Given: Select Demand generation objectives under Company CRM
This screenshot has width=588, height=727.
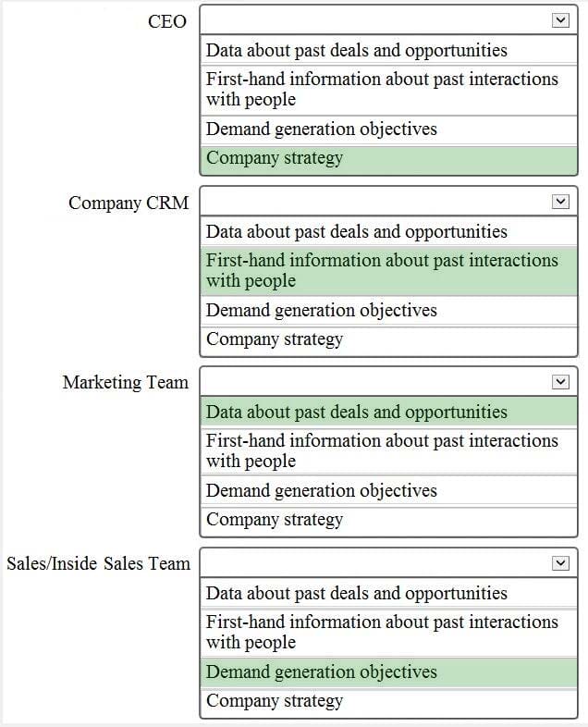Looking at the screenshot, I should coord(388,310).
